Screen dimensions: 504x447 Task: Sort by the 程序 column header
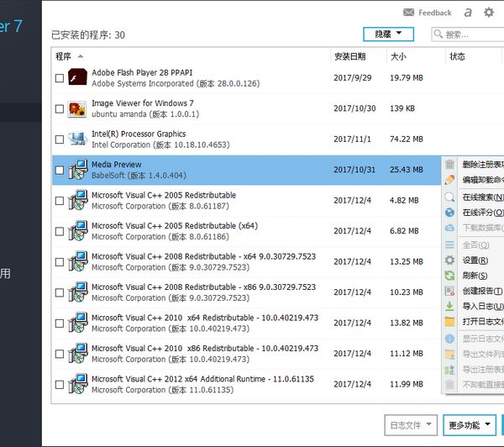[x=64, y=56]
